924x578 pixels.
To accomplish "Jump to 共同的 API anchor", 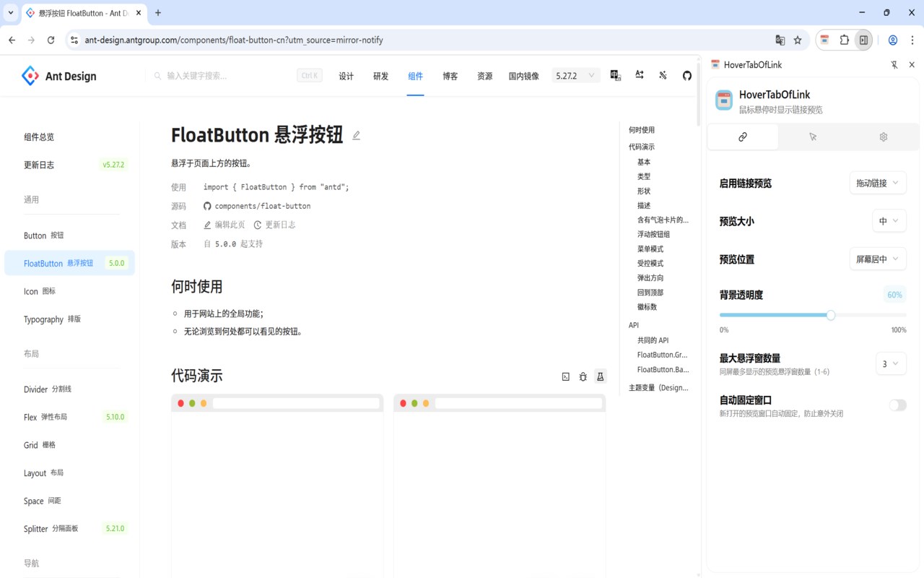I will click(x=653, y=340).
